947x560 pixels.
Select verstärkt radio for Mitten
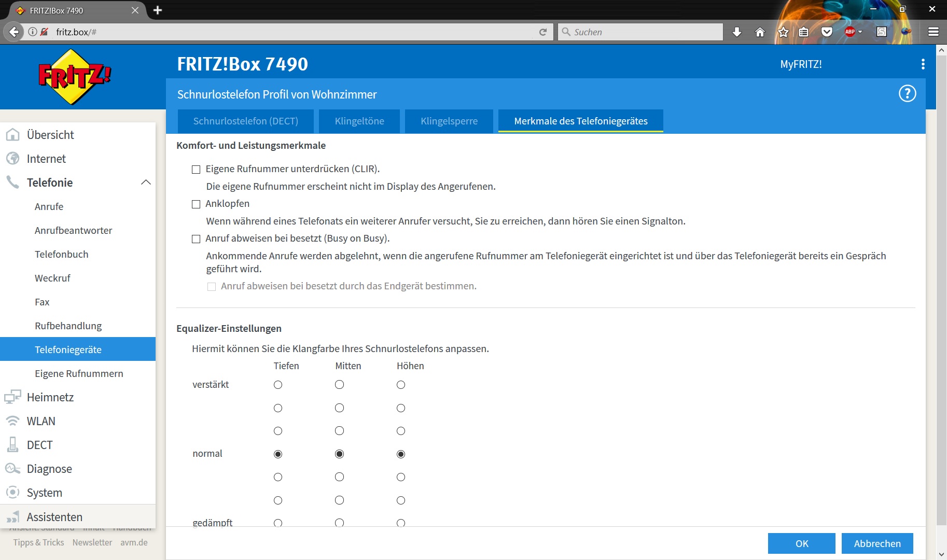(x=339, y=385)
